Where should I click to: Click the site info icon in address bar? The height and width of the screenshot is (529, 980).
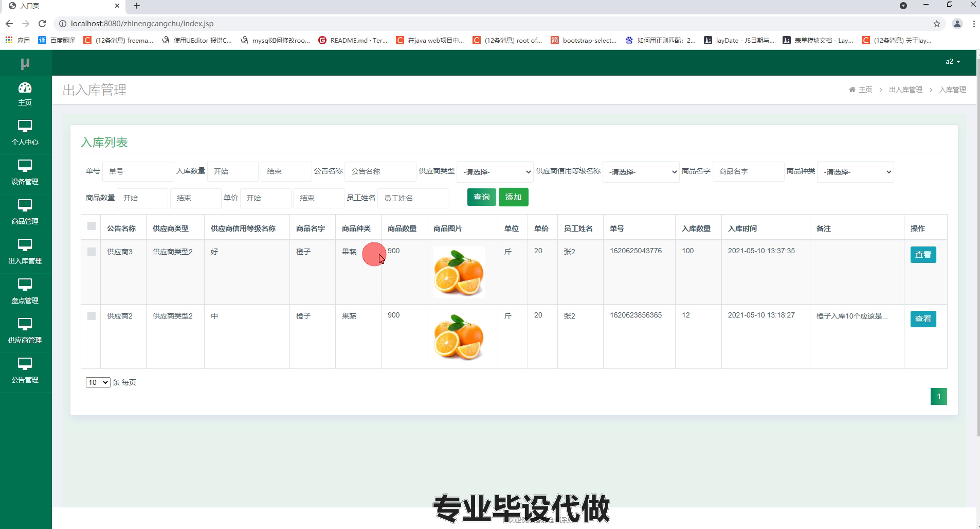pos(62,24)
